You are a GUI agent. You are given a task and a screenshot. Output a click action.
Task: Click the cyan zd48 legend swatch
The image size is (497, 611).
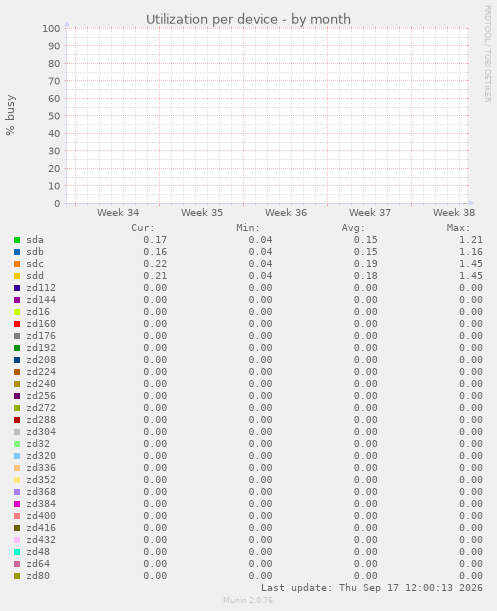(x=17, y=552)
